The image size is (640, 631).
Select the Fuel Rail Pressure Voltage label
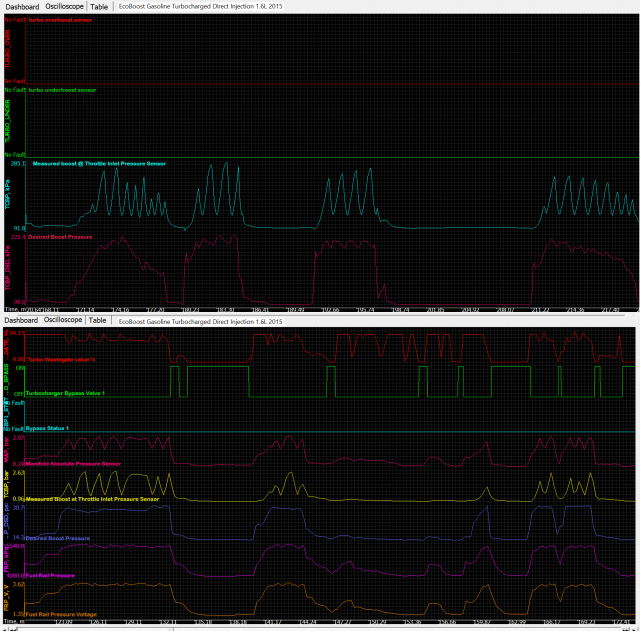[61, 615]
